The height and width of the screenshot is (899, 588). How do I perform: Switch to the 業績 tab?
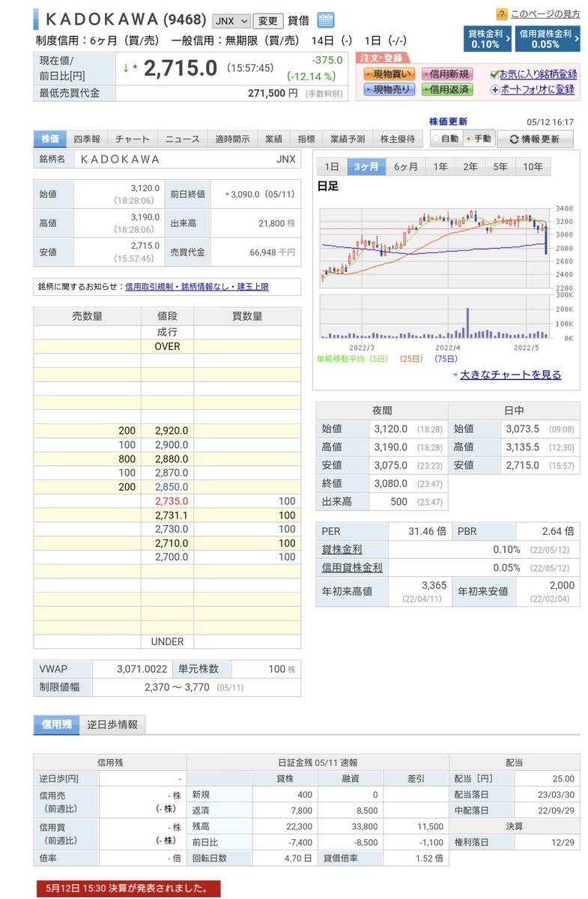[x=273, y=139]
